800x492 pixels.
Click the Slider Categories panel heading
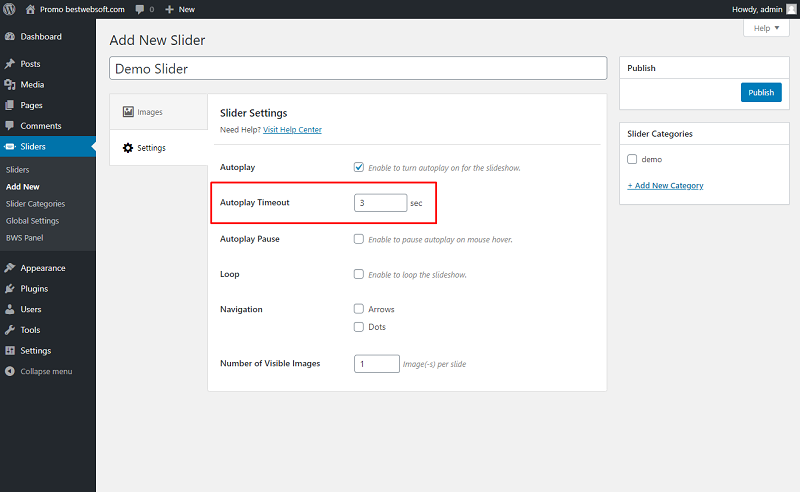click(660, 134)
